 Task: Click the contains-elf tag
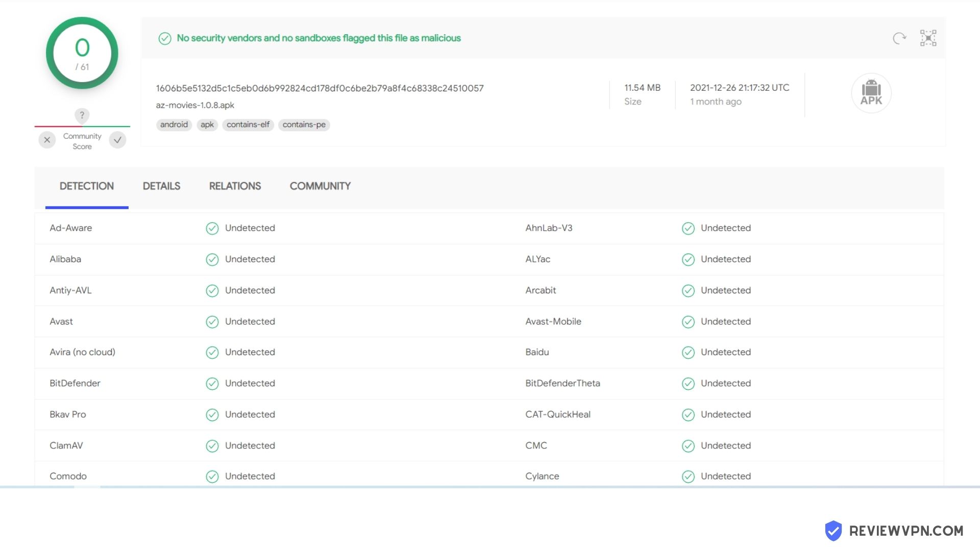pyautogui.click(x=248, y=124)
